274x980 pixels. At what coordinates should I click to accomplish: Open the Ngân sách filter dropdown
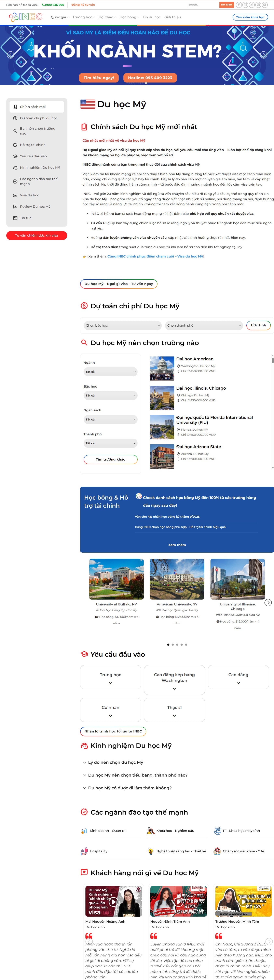tap(110, 420)
